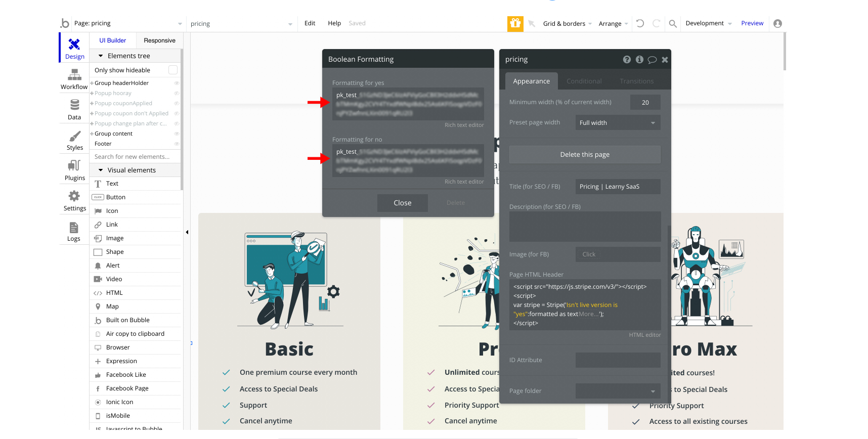Click the info icon in pricing panel
868x439 pixels.
(x=639, y=60)
